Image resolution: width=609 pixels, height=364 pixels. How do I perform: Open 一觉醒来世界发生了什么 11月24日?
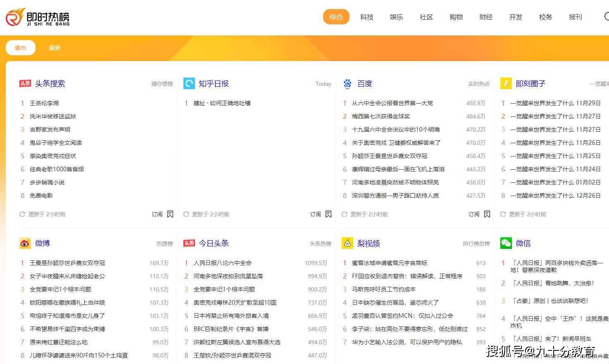click(555, 169)
